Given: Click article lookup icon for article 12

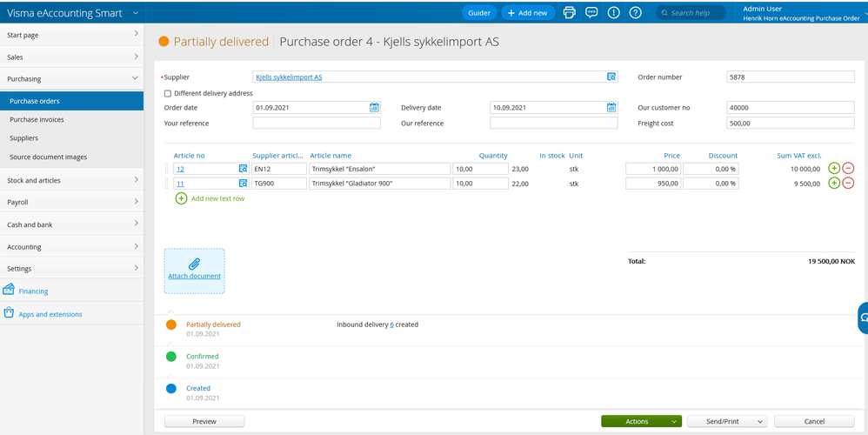Looking at the screenshot, I should tap(243, 169).
